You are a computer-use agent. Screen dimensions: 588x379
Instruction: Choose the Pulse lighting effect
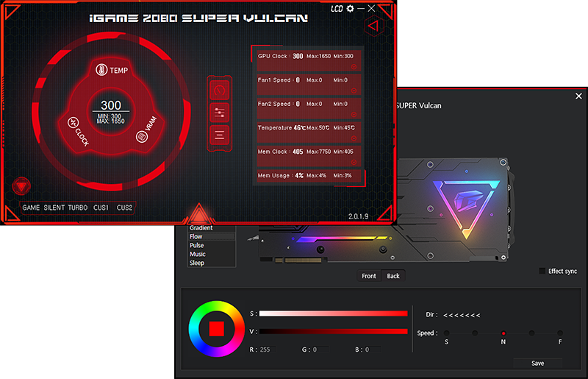212,245
